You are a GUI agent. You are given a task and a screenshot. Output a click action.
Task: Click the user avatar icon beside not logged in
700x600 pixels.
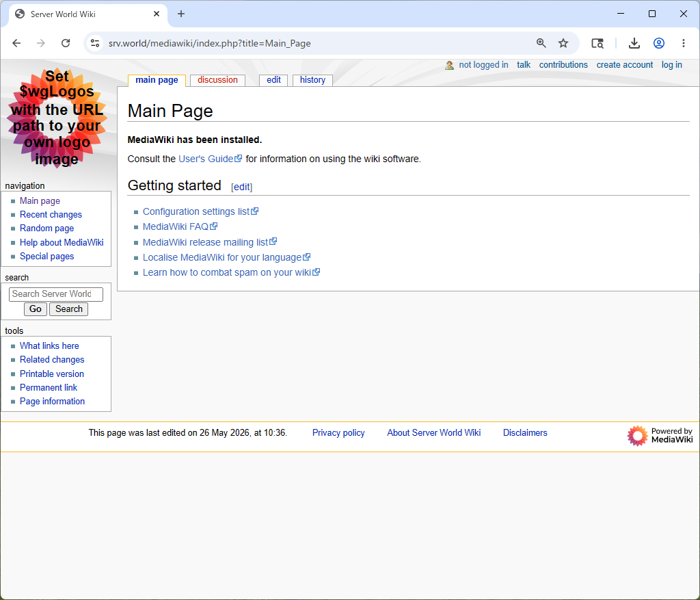450,65
